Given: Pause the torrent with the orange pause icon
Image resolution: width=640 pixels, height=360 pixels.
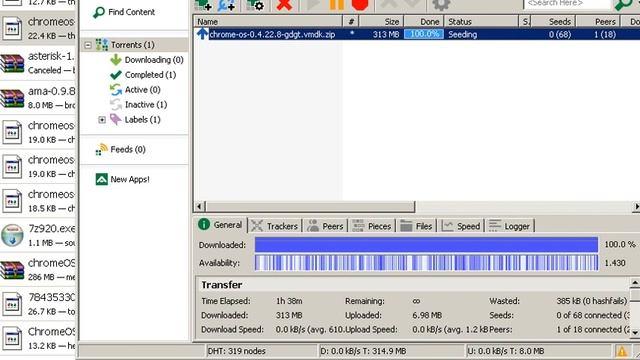Looking at the screenshot, I should coord(337,5).
